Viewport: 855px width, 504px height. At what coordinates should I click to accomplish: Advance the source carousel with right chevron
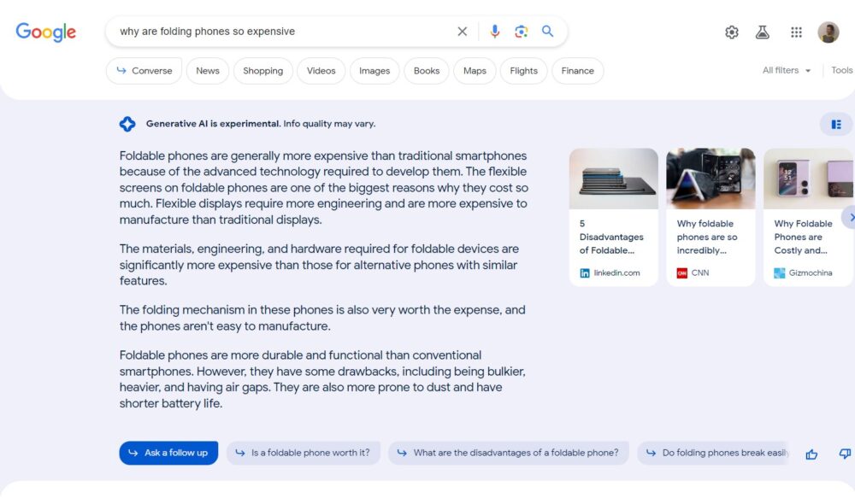point(851,217)
